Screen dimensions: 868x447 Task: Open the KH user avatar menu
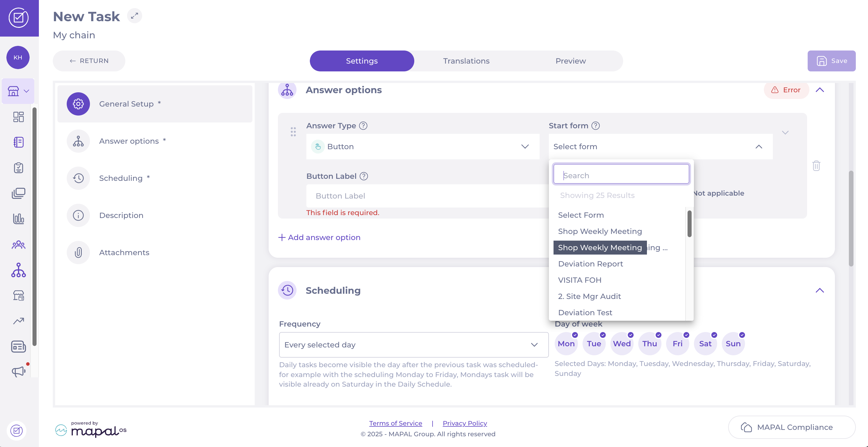(x=18, y=57)
